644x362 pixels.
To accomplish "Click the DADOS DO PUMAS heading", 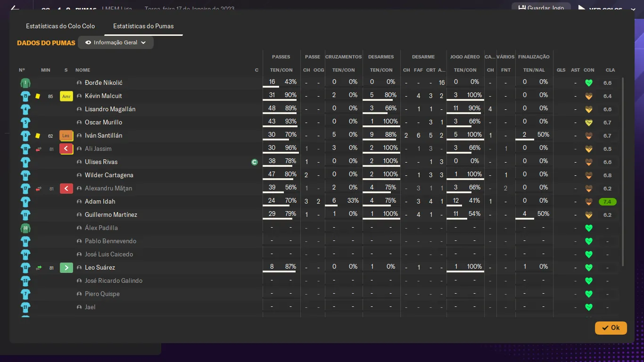I will coord(46,43).
